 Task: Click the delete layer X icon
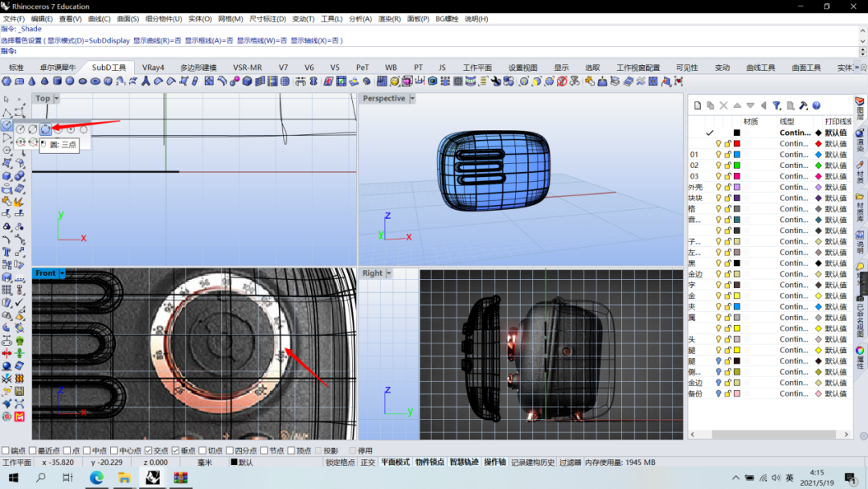click(x=723, y=105)
